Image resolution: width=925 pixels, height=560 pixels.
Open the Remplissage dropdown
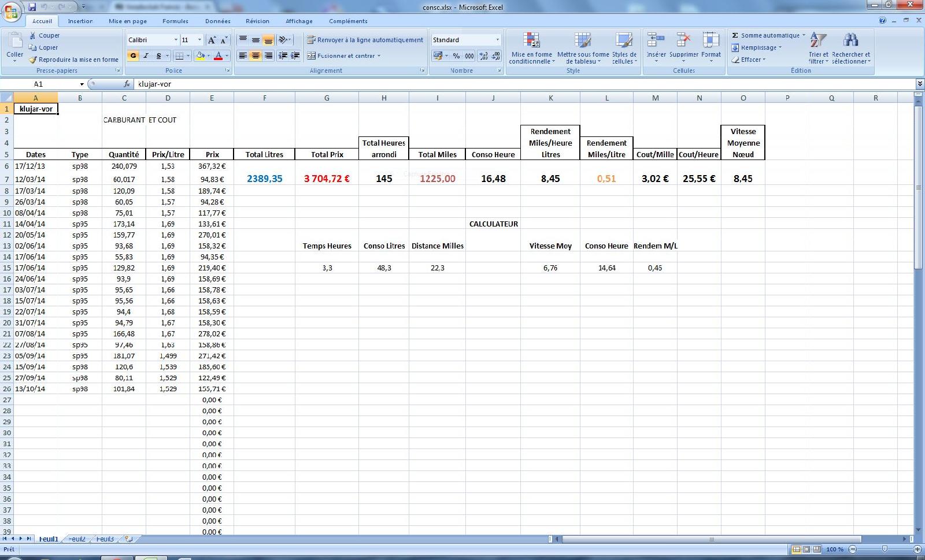click(x=757, y=47)
